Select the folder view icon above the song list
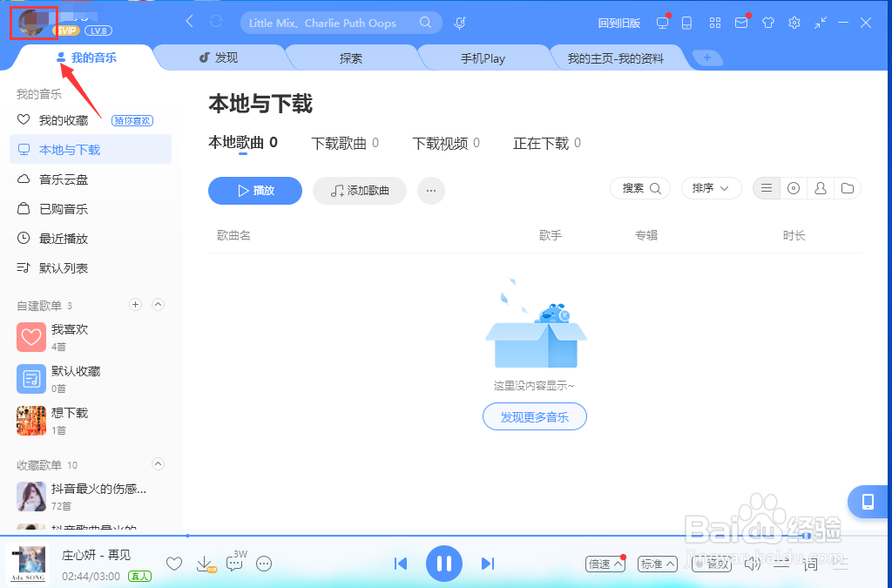Screen dimensions: 892x588 pyautogui.click(x=848, y=188)
